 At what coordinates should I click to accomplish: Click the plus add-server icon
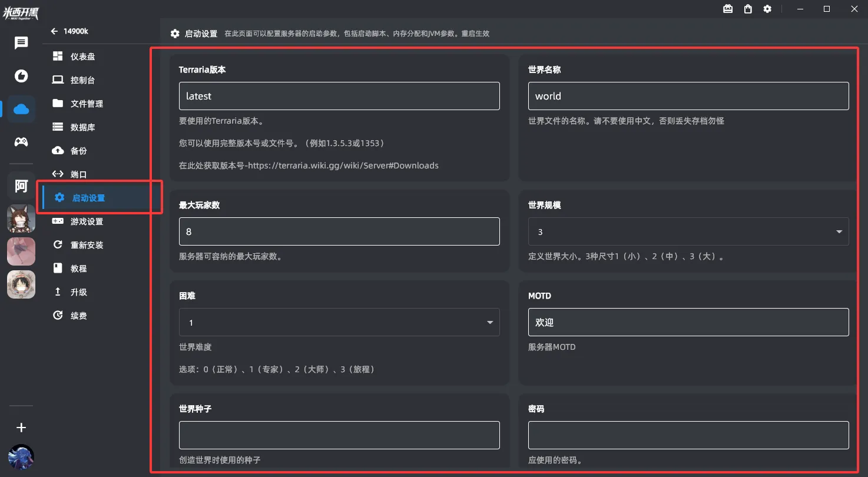click(x=21, y=428)
